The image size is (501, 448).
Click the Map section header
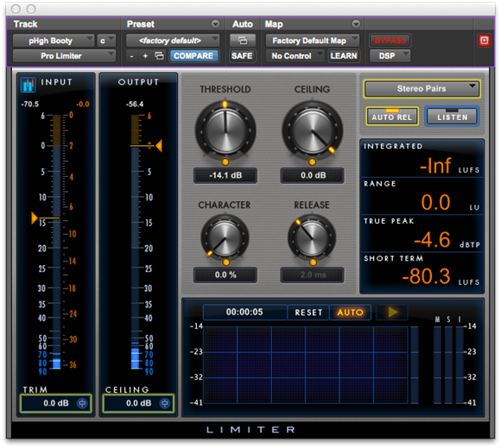tap(274, 24)
